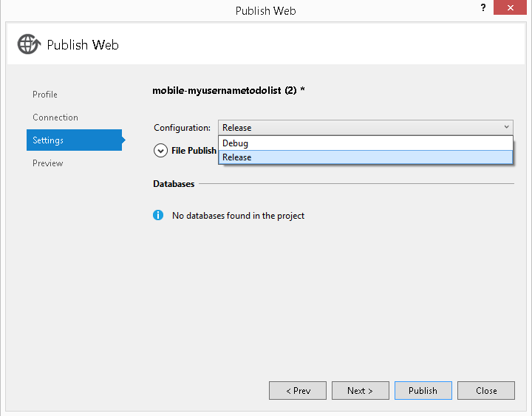Viewport: 532px width, 416px height.
Task: Click the Databases section heading
Action: tap(174, 183)
